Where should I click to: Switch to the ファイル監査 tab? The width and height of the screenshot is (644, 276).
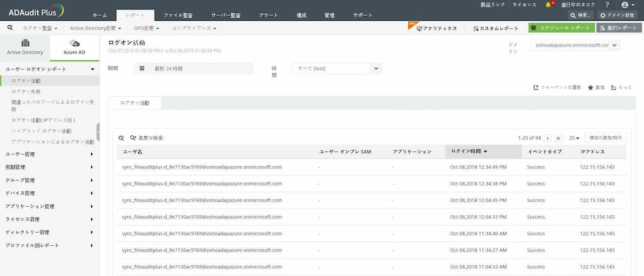[178, 15]
